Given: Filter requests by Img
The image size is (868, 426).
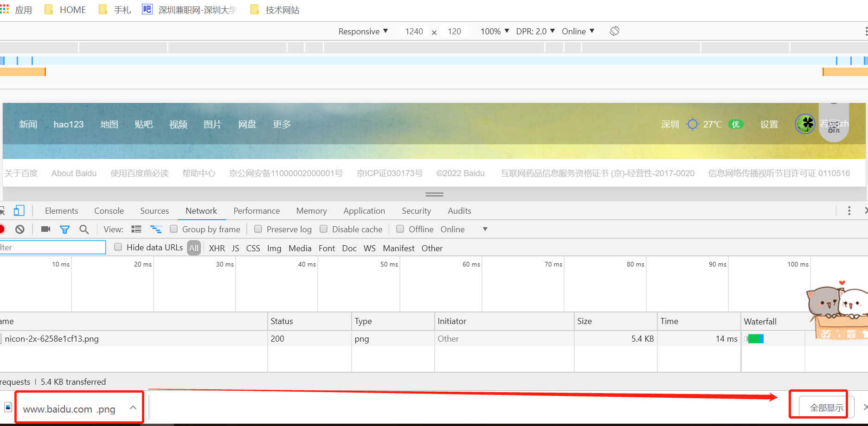Looking at the screenshot, I should click(274, 248).
